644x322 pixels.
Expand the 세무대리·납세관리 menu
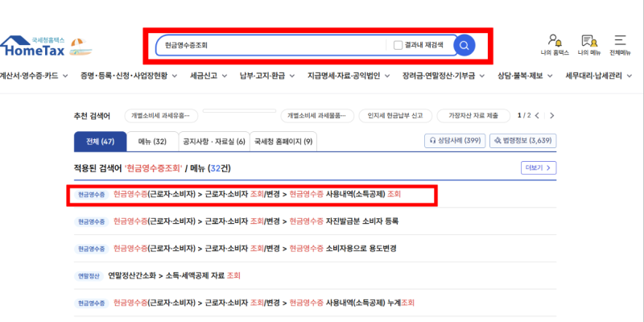point(598,76)
